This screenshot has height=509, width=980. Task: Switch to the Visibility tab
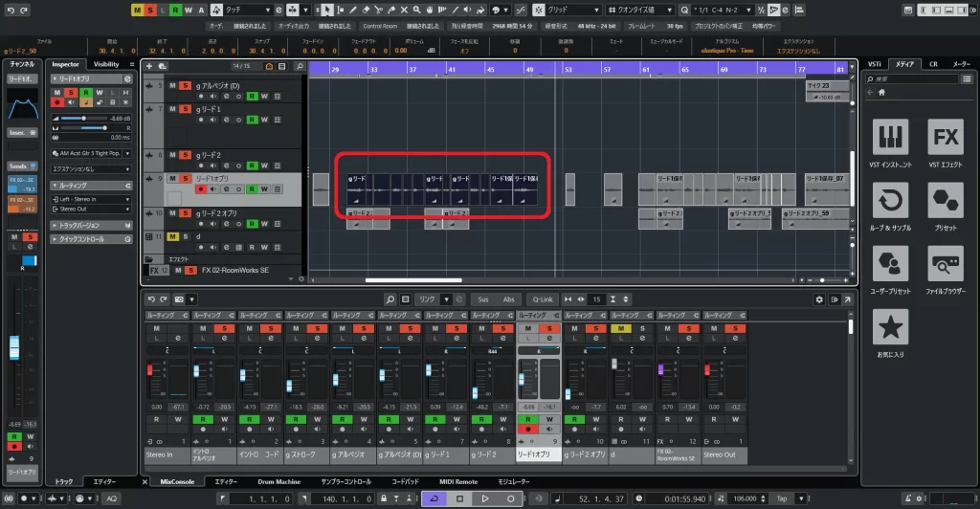point(106,64)
